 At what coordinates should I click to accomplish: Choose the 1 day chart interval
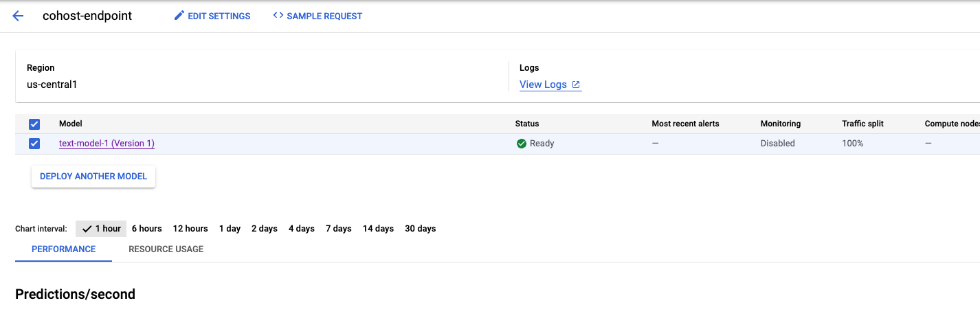(x=230, y=229)
